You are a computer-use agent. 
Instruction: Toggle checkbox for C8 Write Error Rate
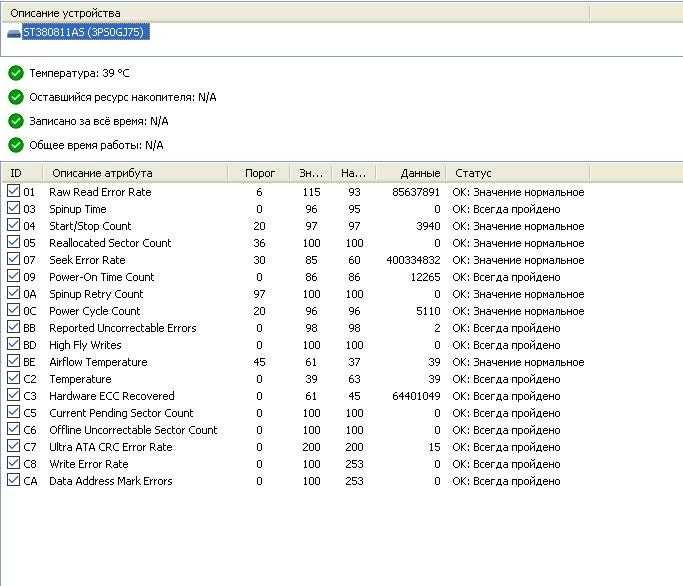coord(14,463)
